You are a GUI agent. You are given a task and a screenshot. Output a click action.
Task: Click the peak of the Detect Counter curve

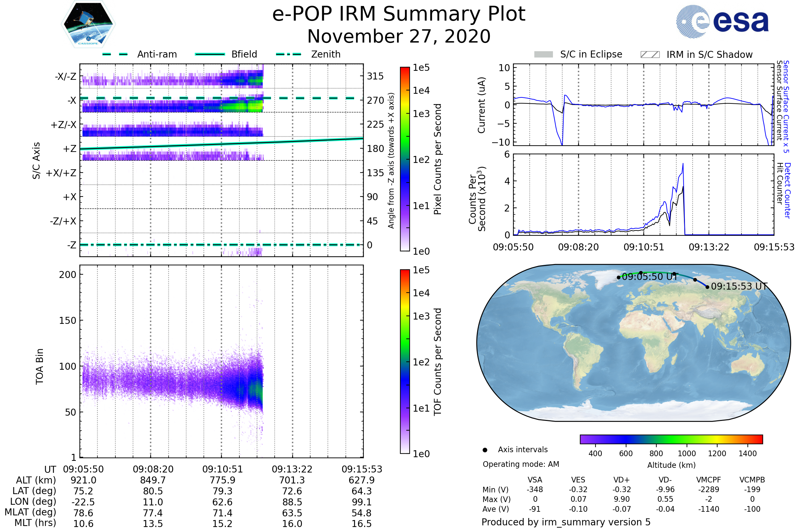pos(683,164)
